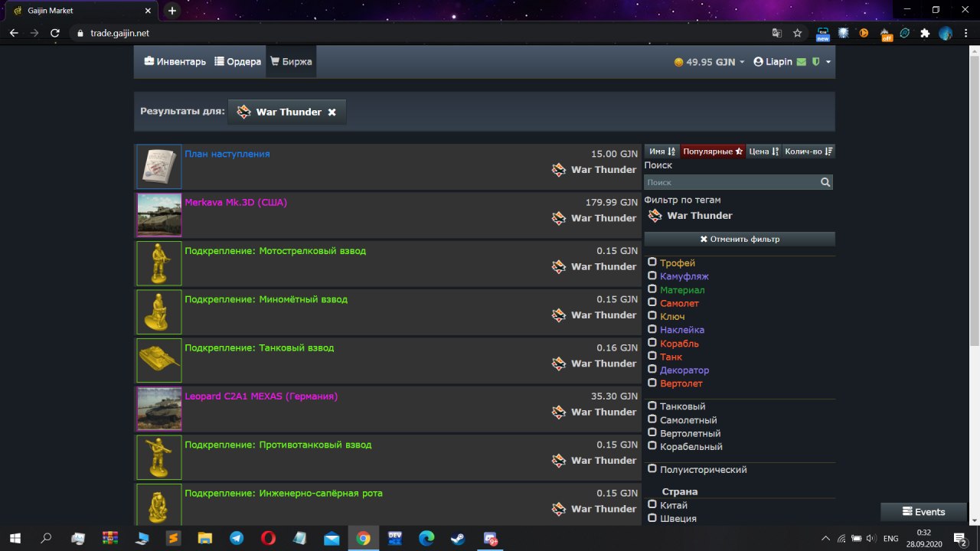Screen dimensions: 980x551
Task: Click the Leopard C2A1 MEXAS tank thumbnail
Action: coord(159,409)
